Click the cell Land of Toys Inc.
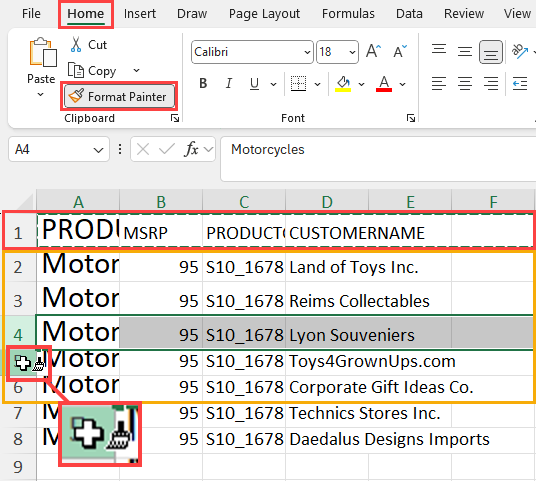Image resolution: width=536 pixels, height=481 pixels. click(x=354, y=267)
